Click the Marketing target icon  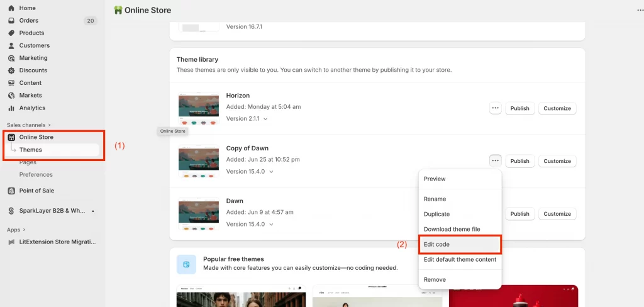(x=11, y=58)
